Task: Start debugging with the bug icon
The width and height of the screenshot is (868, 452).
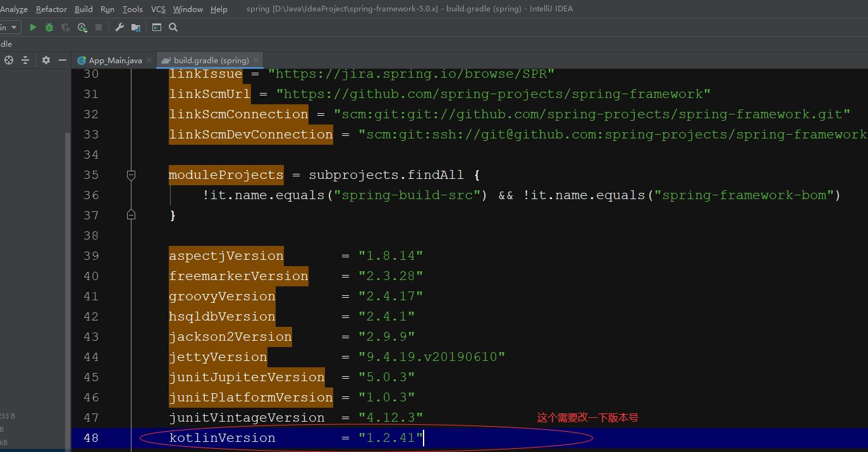Action: [49, 27]
